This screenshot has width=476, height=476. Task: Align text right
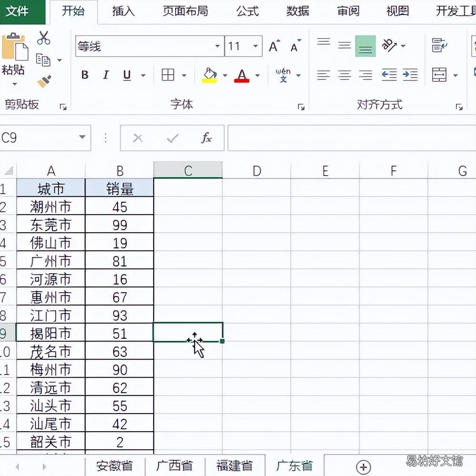(x=366, y=75)
